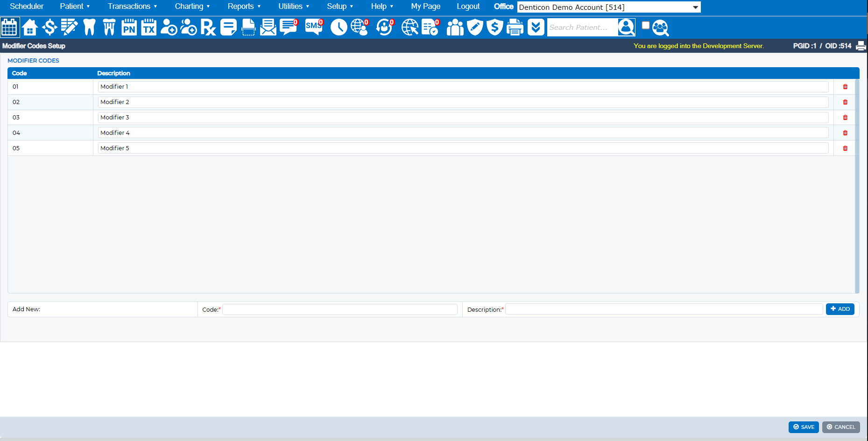Click the SAVE button
Viewport: 868px width, 441px height.
pos(804,427)
